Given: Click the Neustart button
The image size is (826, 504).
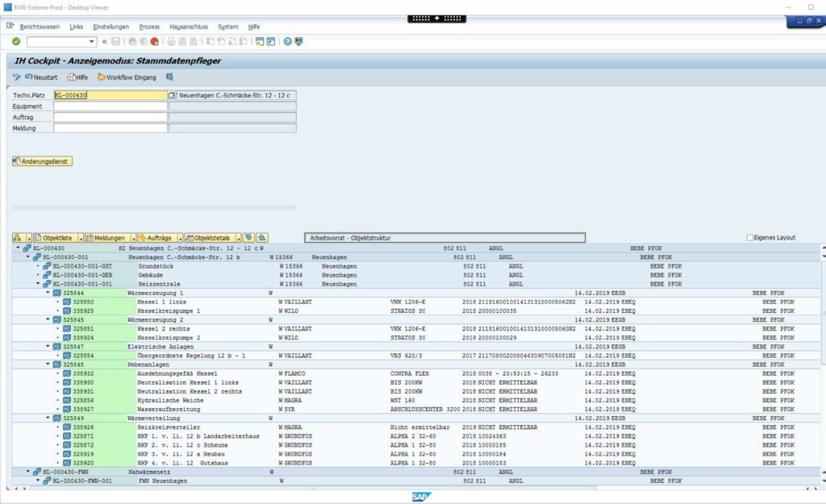Looking at the screenshot, I should 41,77.
